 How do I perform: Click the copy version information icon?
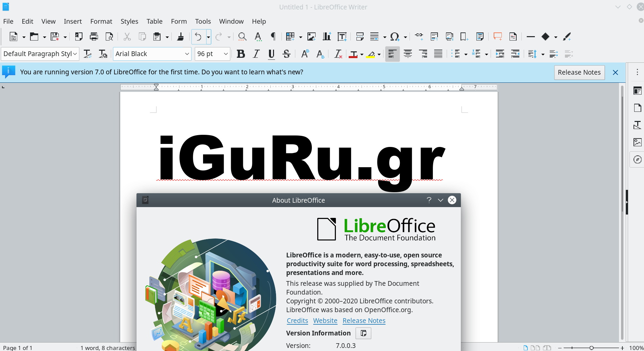point(364,333)
